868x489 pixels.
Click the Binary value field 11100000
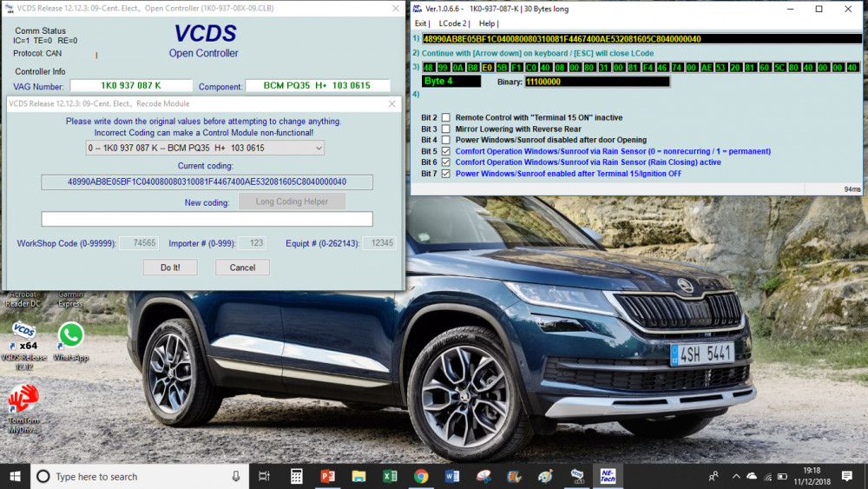pyautogui.click(x=597, y=82)
